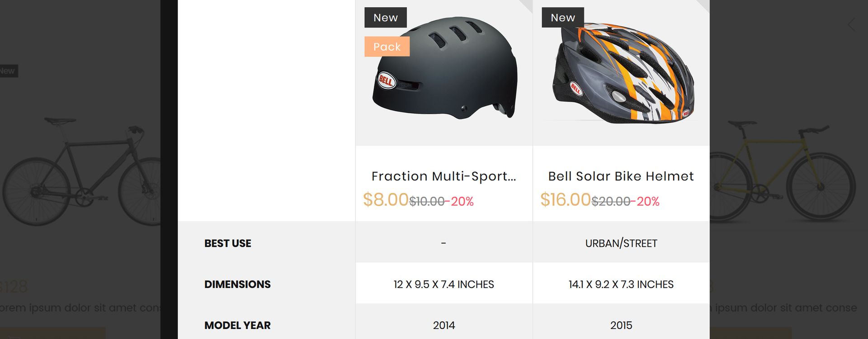Open the Bell Solar Bike Helmet title
This screenshot has height=339, width=868.
pos(621,176)
